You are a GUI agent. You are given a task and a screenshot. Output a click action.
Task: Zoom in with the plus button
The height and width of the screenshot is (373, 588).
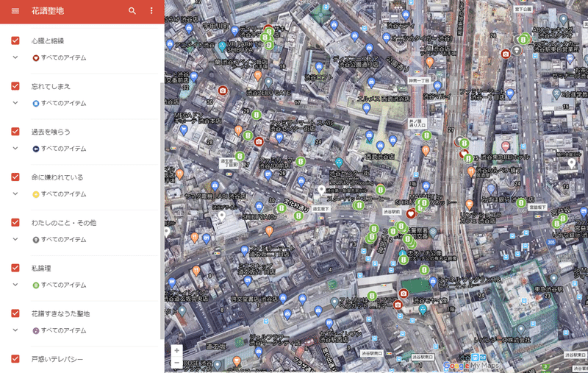click(x=176, y=350)
